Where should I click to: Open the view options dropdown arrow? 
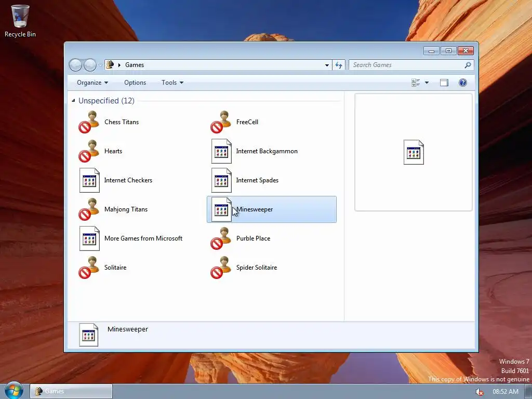click(x=427, y=83)
